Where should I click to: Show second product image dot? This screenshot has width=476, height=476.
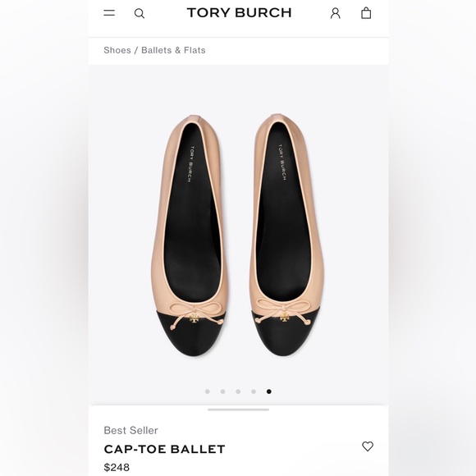tap(223, 391)
